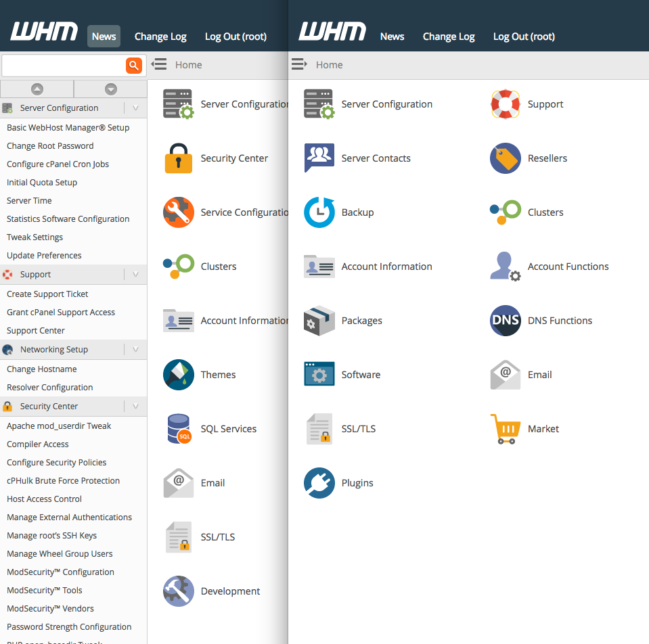The width and height of the screenshot is (649, 644).
Task: Open ModSecurity Tools sidebar link
Action: click(45, 591)
